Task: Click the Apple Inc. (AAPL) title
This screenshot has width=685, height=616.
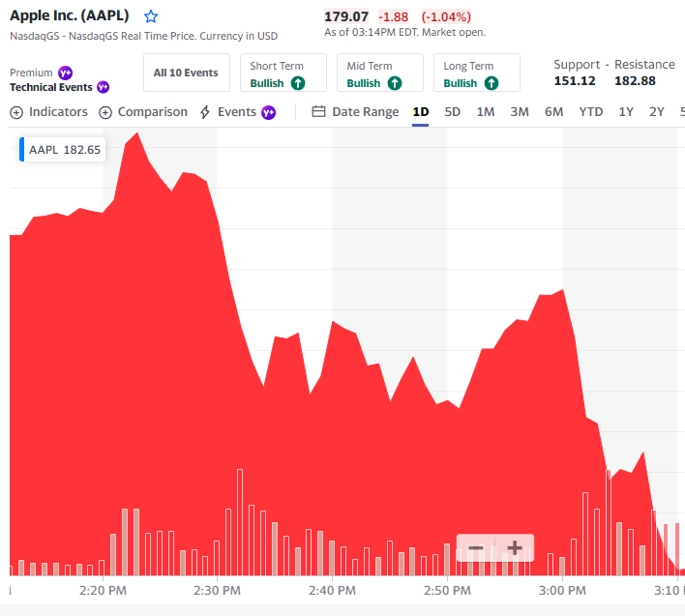Action: (x=70, y=15)
